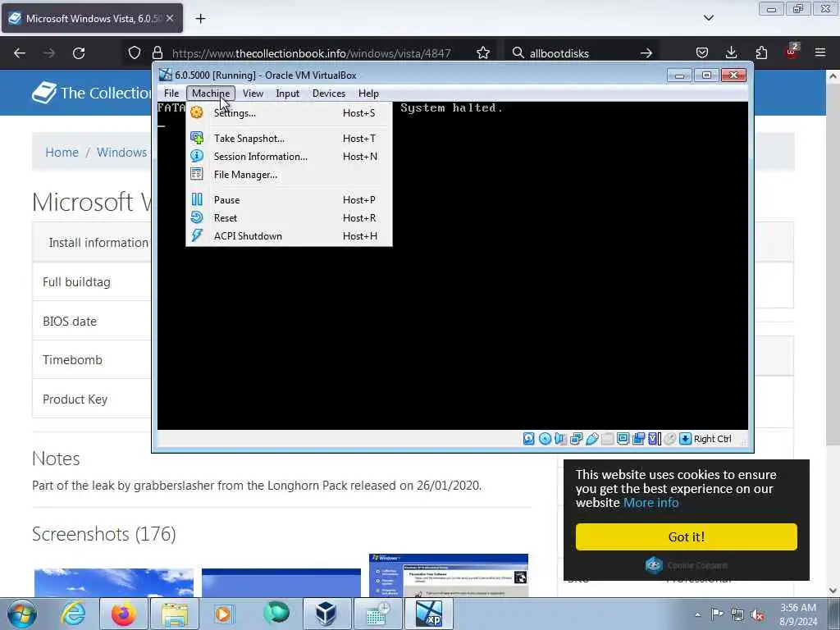Click the shared folders icon in VirtualBox status bar
Viewport: 840px width, 630px height.
pyautogui.click(x=607, y=439)
